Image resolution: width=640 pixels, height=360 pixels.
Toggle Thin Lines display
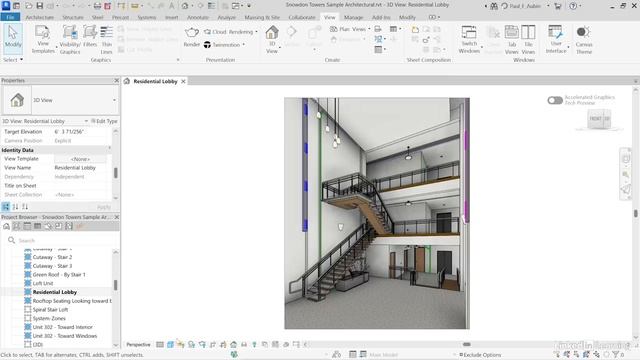point(107,39)
